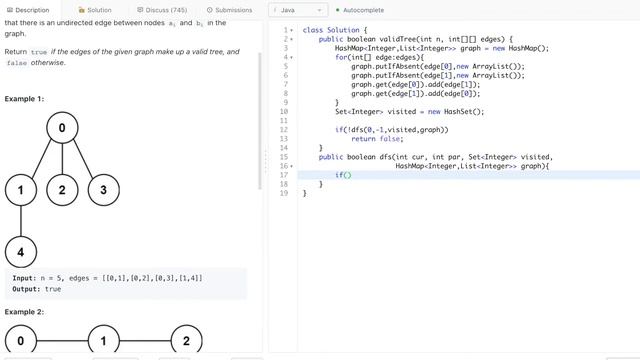Click line number 19 in the gutter
640x360 pixels.
coord(284,193)
